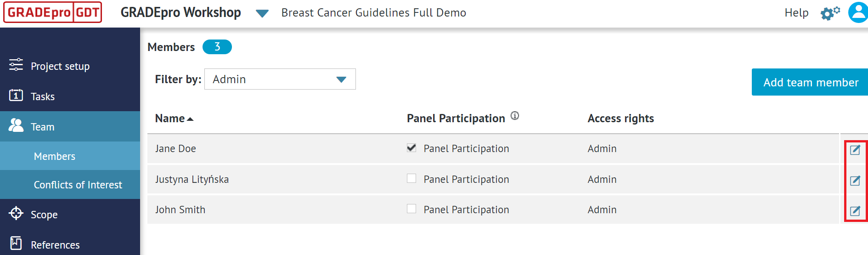The image size is (868, 255).
Task: Check Panel Participation for John Smith
Action: coord(411,209)
